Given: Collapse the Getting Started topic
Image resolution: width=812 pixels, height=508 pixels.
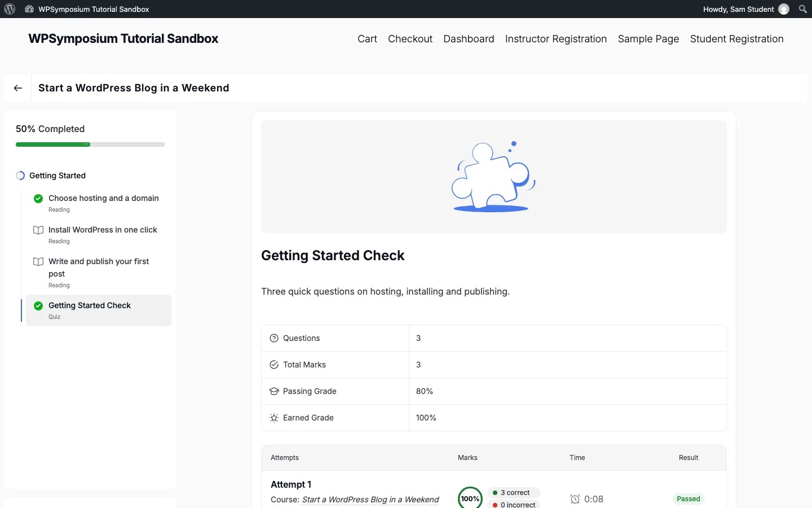Looking at the screenshot, I should (x=58, y=176).
